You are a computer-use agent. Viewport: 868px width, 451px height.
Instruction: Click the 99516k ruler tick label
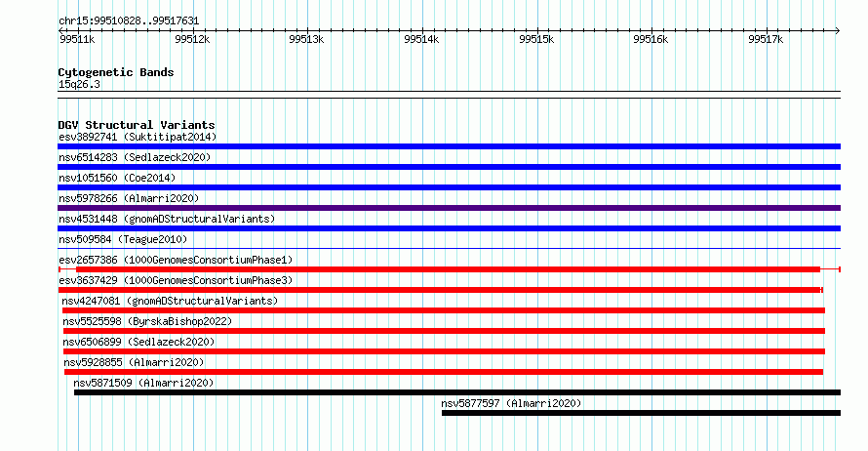(x=651, y=39)
